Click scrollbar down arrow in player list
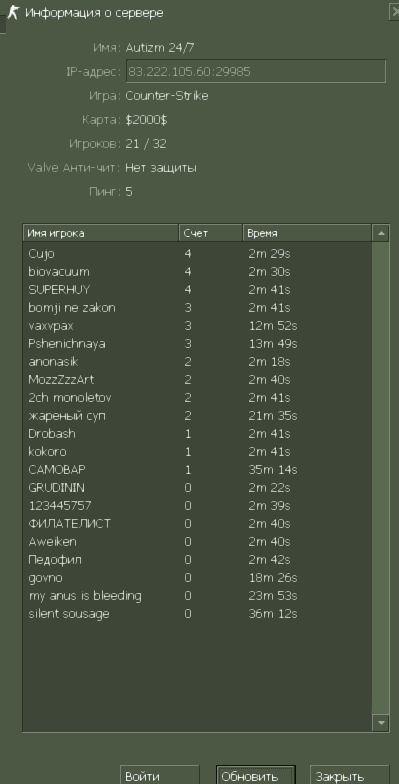Image resolution: width=399 pixels, height=784 pixels. click(x=381, y=722)
